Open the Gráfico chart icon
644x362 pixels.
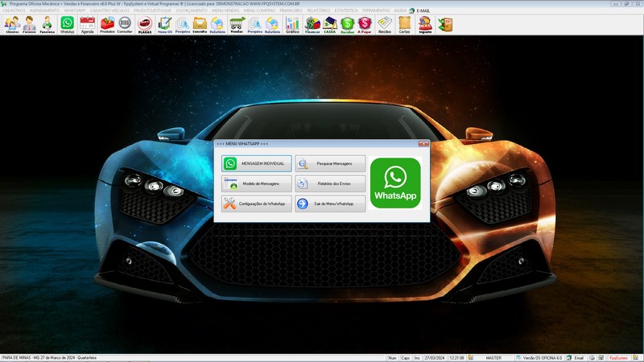point(292,25)
